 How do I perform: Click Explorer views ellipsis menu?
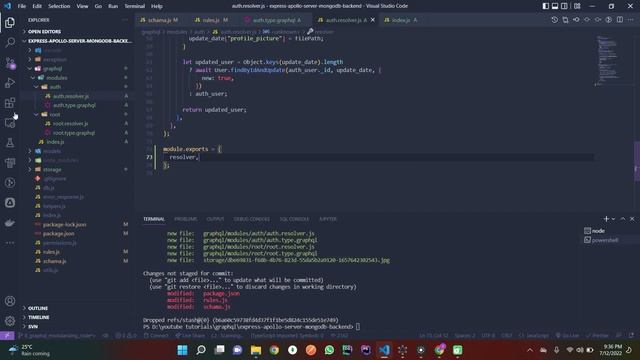(124, 20)
